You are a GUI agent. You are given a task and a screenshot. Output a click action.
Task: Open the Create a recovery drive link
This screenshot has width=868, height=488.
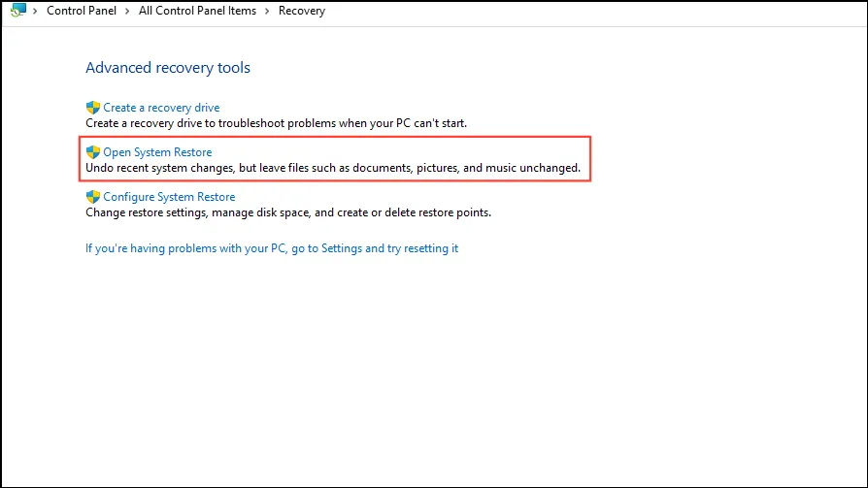[x=161, y=108]
